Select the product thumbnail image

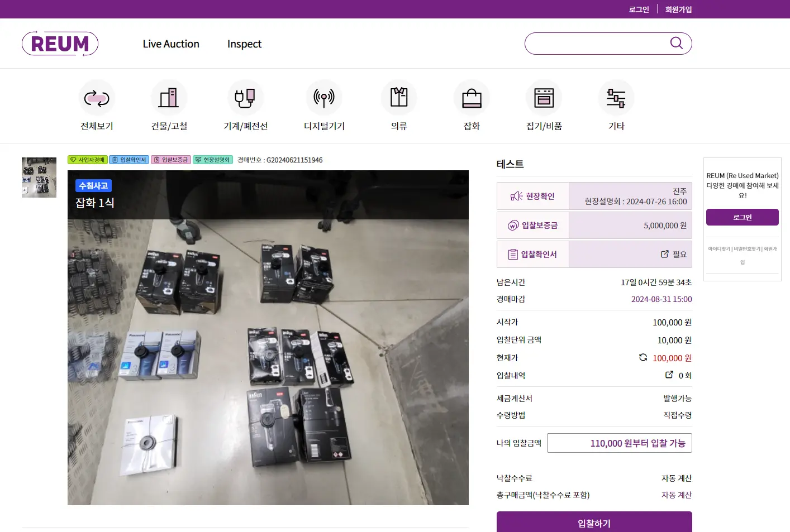point(39,177)
